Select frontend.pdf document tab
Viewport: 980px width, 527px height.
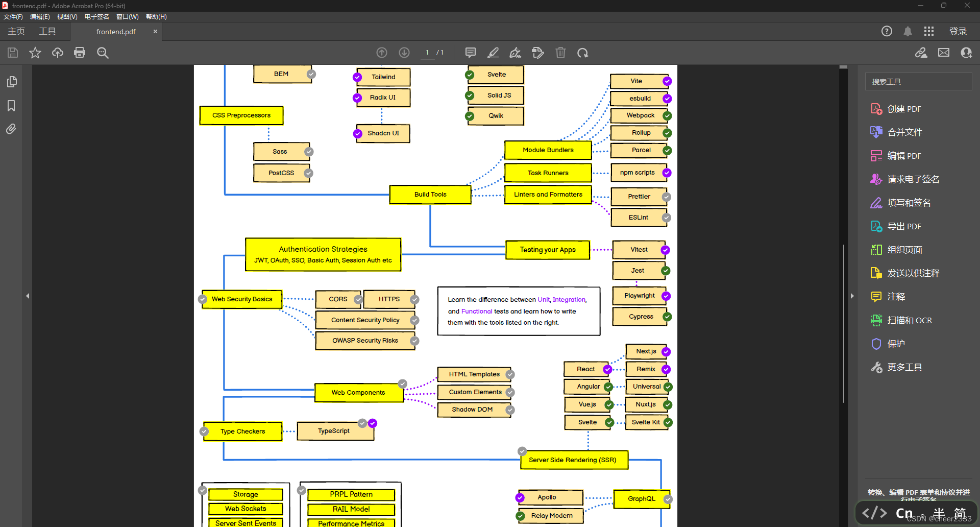coord(116,32)
